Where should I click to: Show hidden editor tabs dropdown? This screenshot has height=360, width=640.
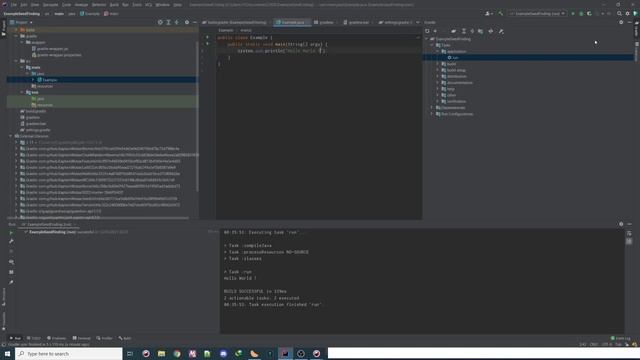pyautogui.click(x=418, y=22)
